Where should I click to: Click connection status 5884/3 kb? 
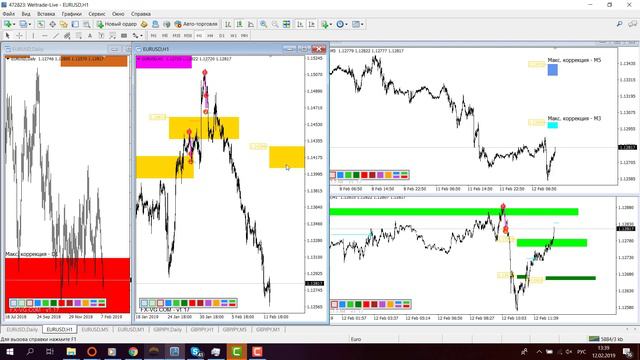(606, 339)
